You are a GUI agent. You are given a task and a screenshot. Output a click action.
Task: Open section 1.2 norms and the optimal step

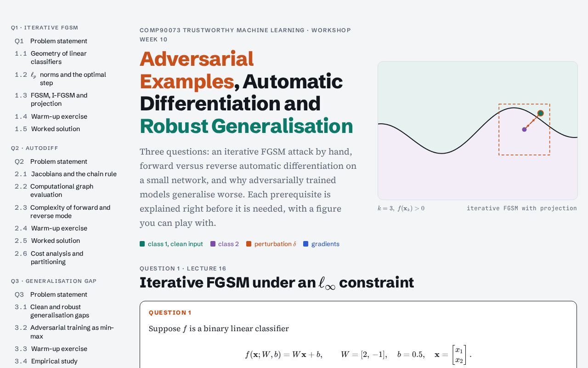61,79
